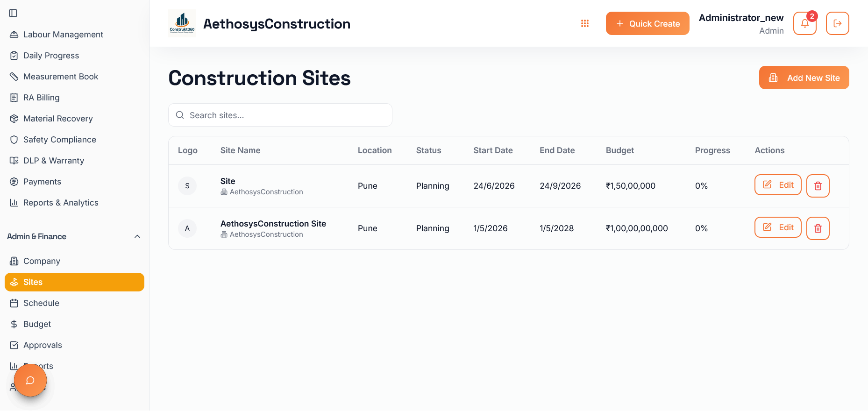Click the End Date column header
This screenshot has width=868, height=411.
557,150
